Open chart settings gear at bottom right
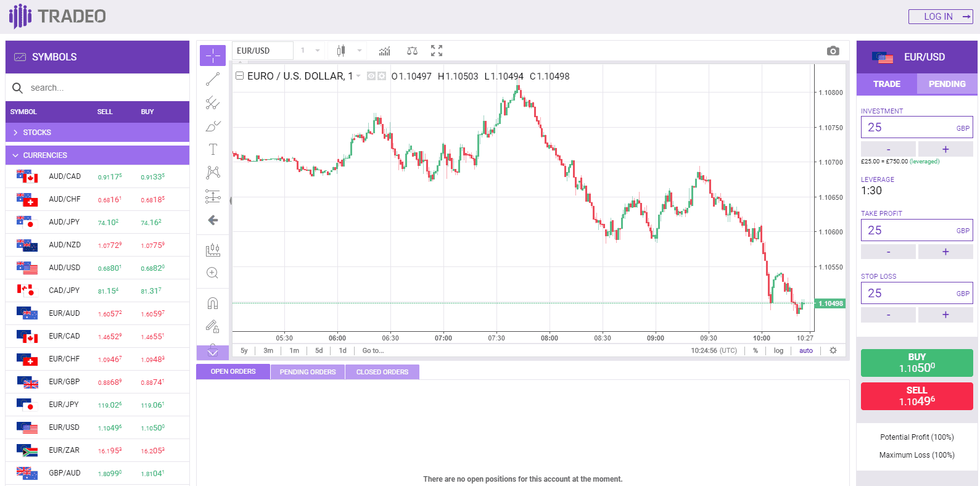 (x=833, y=350)
